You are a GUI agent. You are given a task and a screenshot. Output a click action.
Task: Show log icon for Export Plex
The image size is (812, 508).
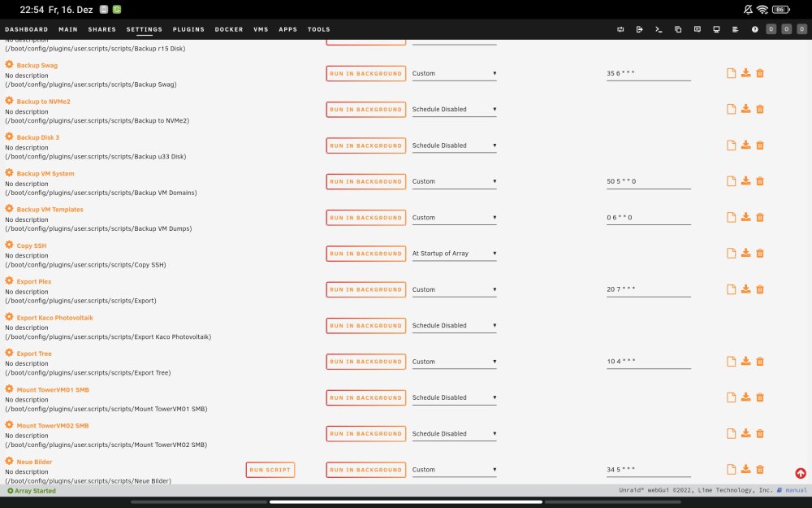pyautogui.click(x=732, y=289)
